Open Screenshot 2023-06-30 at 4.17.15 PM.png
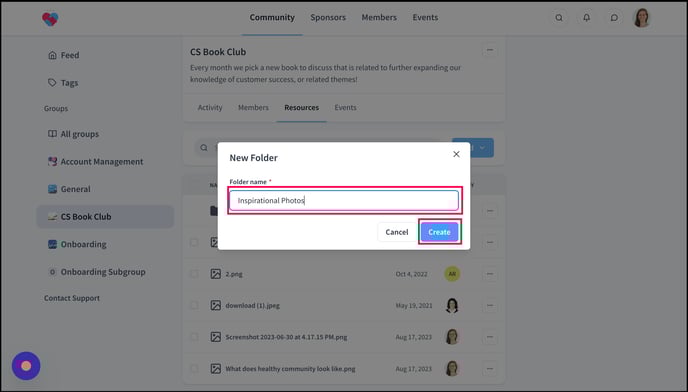The image size is (688, 392). [286, 337]
